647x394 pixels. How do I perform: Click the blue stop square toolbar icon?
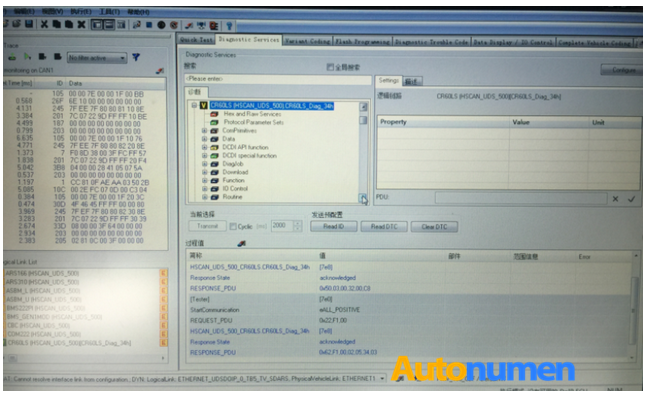(x=149, y=25)
